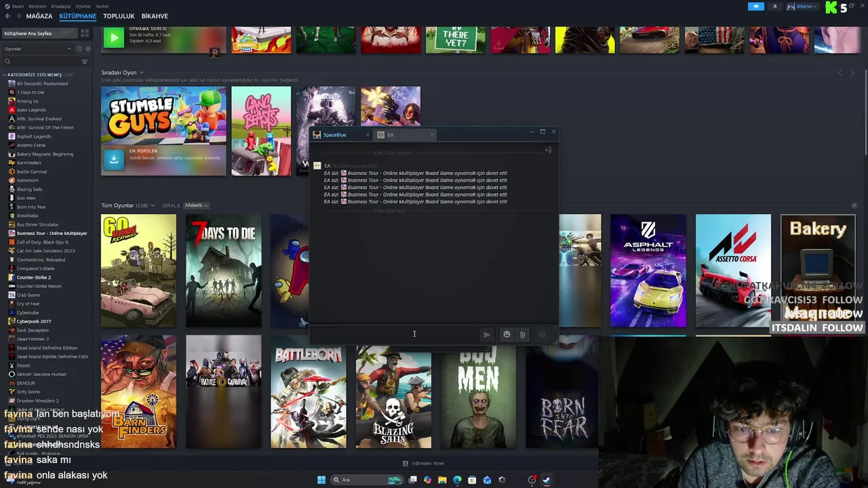Click the add friend to chat icon
The image size is (868, 488).
coord(549,150)
